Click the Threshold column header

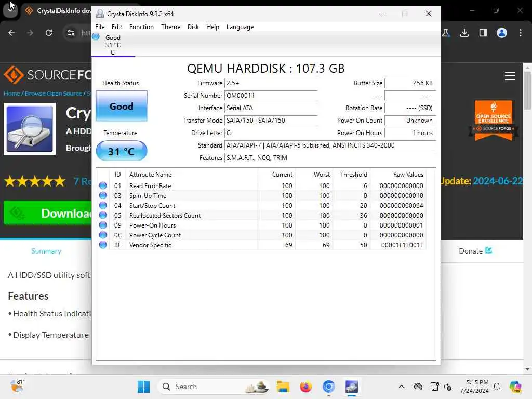coord(351,175)
